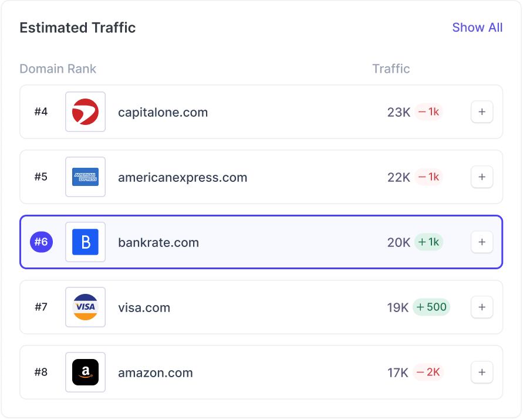Expand americanexpress.com row with plus button

point(482,177)
